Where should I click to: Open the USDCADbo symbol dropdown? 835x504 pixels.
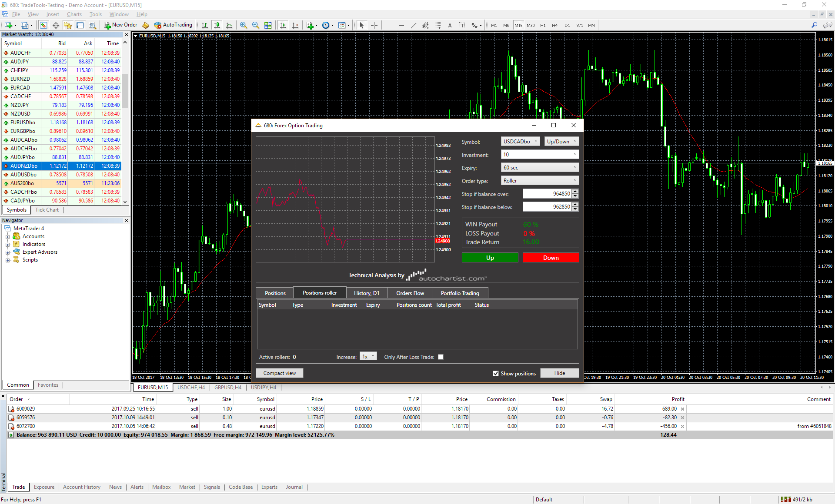pyautogui.click(x=520, y=142)
